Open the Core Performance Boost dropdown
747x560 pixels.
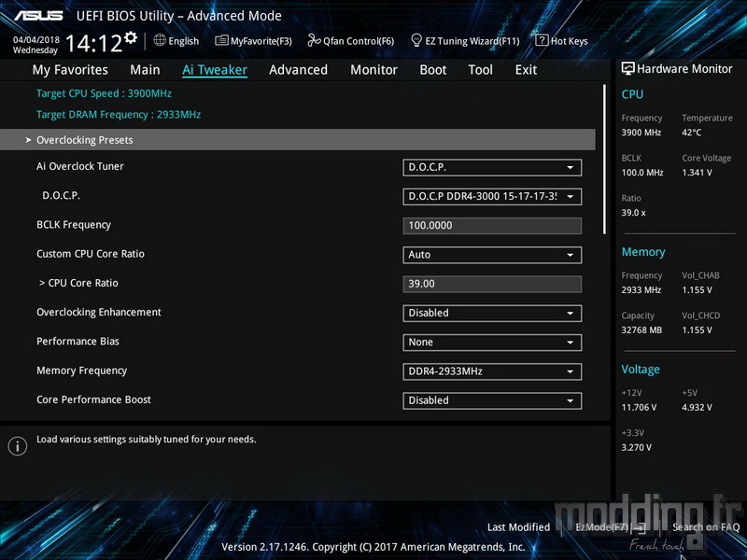pyautogui.click(x=492, y=400)
